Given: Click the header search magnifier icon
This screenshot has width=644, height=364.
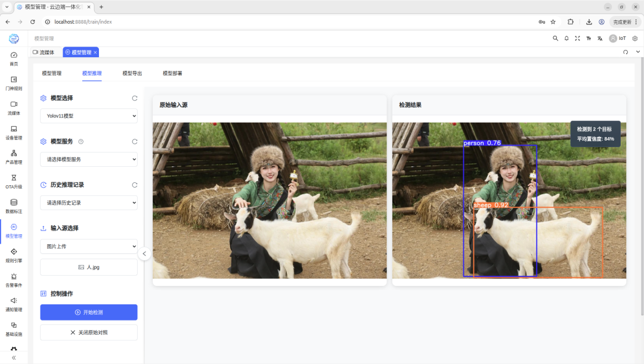Looking at the screenshot, I should click(x=555, y=38).
